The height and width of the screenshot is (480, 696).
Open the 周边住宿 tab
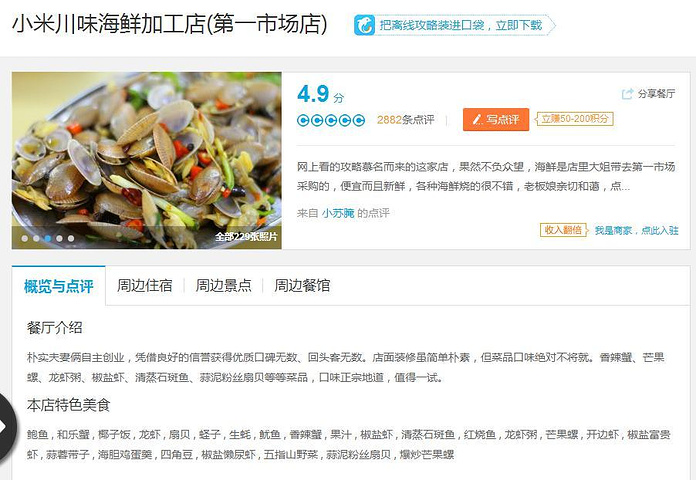click(145, 286)
